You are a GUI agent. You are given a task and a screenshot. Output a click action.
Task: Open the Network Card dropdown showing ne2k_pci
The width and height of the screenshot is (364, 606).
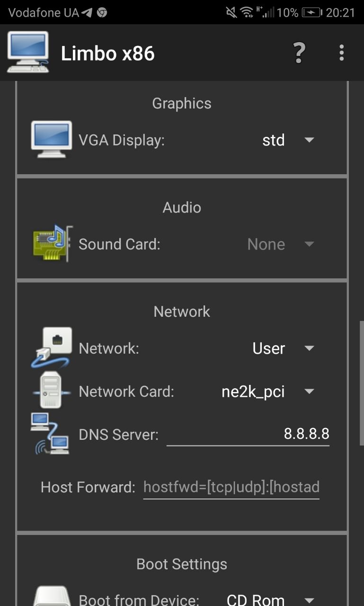(268, 392)
